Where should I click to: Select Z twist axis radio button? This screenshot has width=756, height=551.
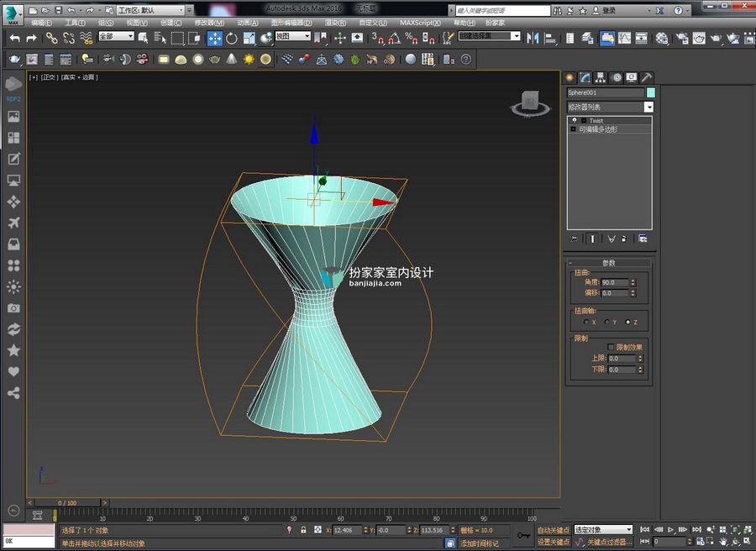627,322
